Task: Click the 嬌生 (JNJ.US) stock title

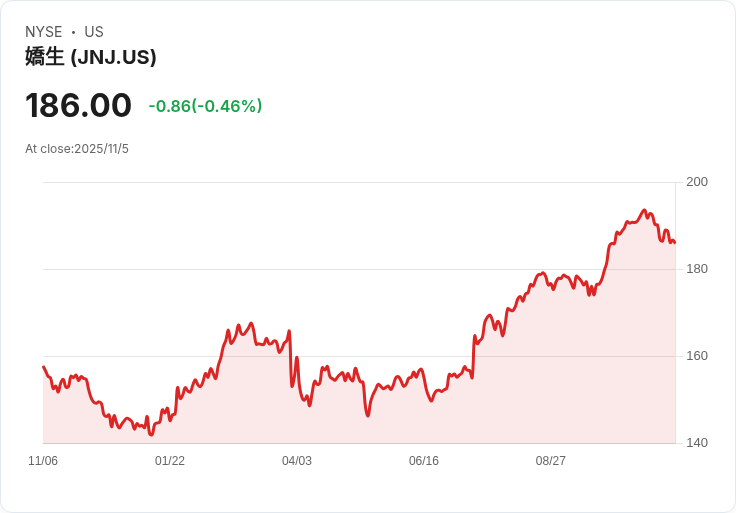Action: coord(91,58)
